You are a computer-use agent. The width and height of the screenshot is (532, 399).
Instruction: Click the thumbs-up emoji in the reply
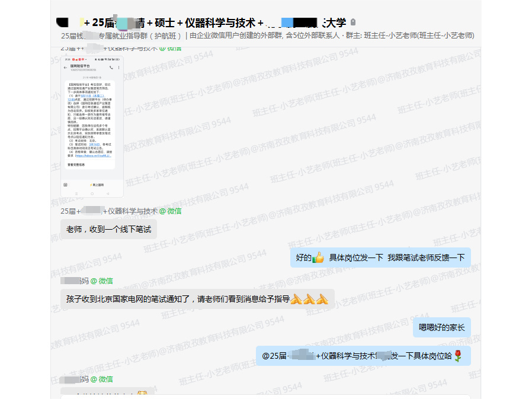tap(318, 258)
